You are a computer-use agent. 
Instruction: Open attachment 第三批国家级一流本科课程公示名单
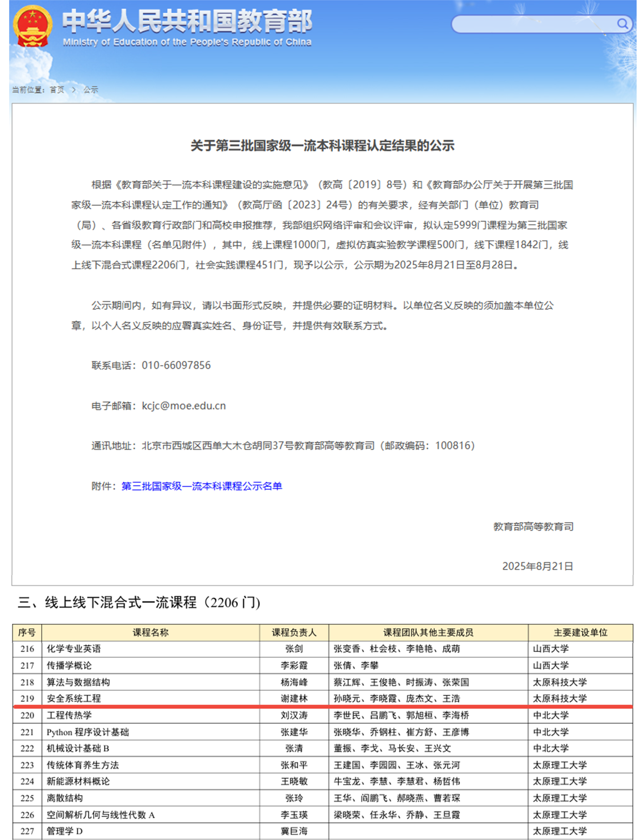pyautogui.click(x=202, y=486)
